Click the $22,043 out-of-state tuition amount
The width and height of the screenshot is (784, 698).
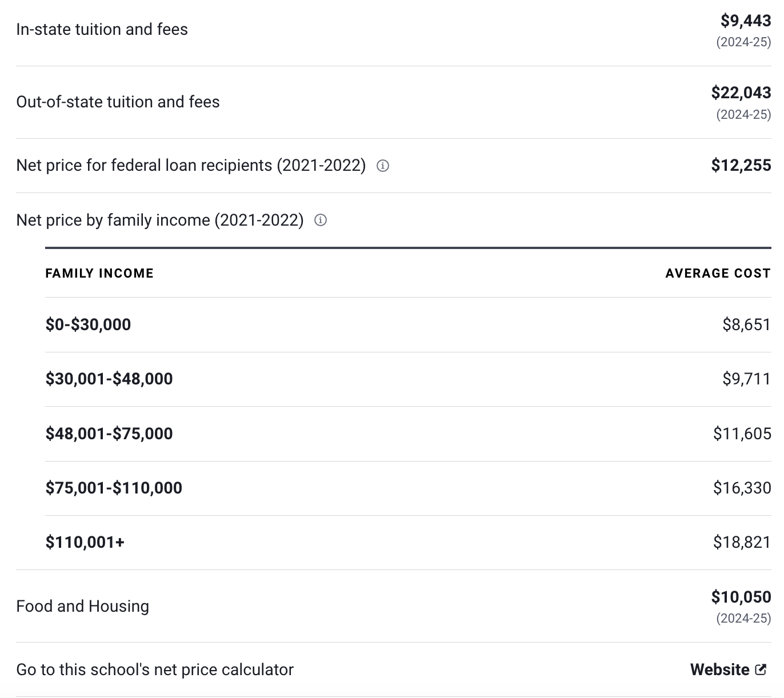click(x=741, y=93)
